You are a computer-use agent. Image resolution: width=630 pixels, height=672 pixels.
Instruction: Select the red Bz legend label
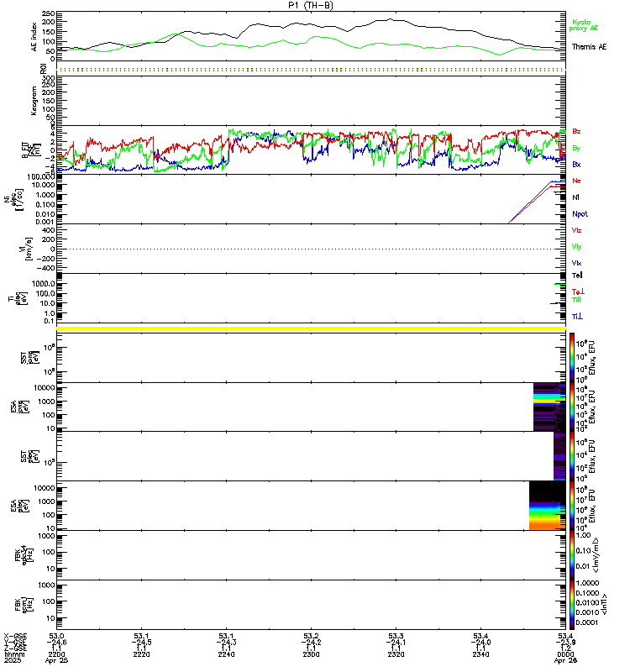click(576, 131)
